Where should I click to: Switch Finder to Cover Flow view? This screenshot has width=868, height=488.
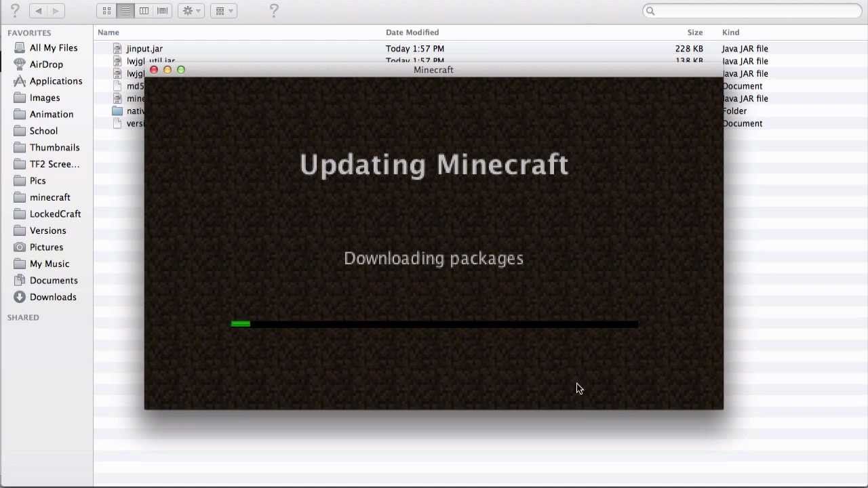pyautogui.click(x=162, y=11)
